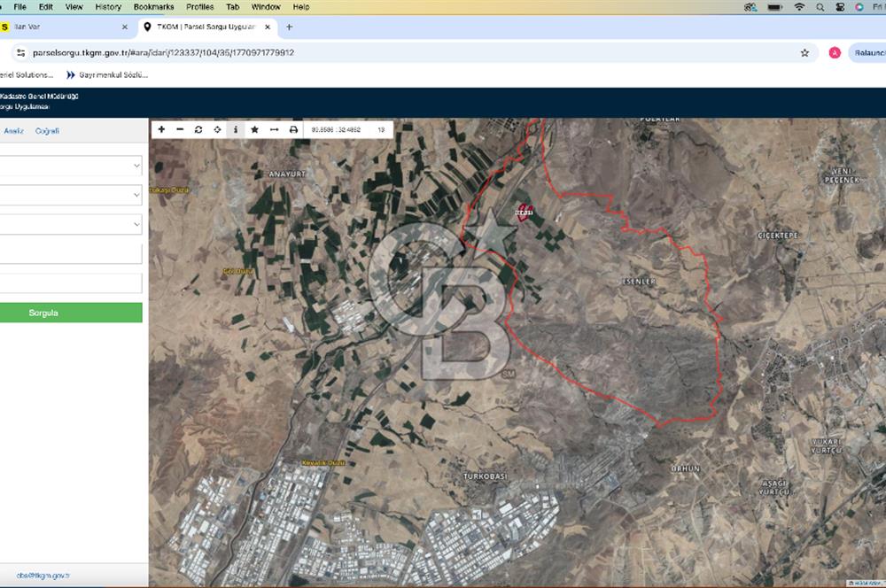Image resolution: width=886 pixels, height=588 pixels.
Task: Click the star favorites icon
Action: (x=255, y=129)
